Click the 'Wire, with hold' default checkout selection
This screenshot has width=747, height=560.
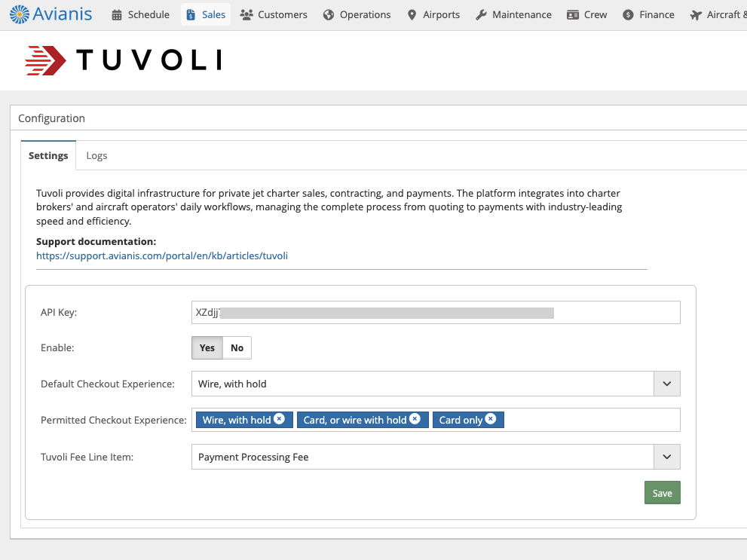423,384
